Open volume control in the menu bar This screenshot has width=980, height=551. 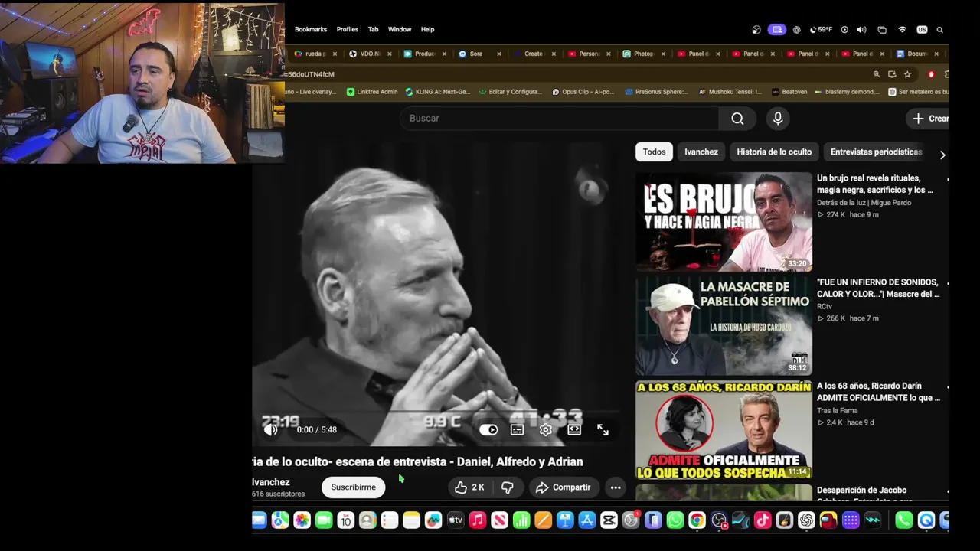coord(861,30)
